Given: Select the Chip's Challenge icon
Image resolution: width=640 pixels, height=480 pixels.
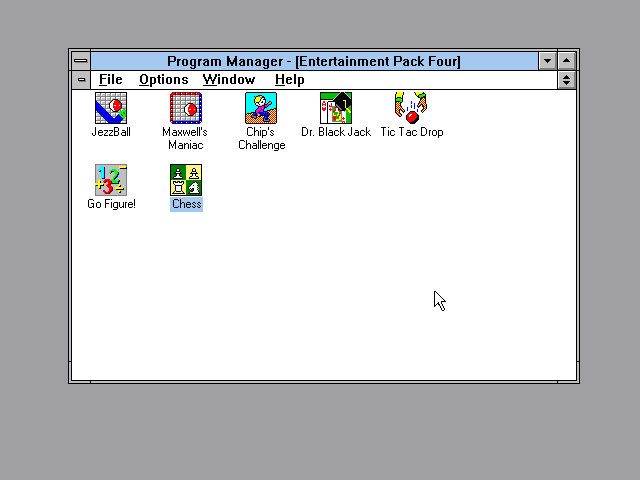Looking at the screenshot, I should [261, 108].
